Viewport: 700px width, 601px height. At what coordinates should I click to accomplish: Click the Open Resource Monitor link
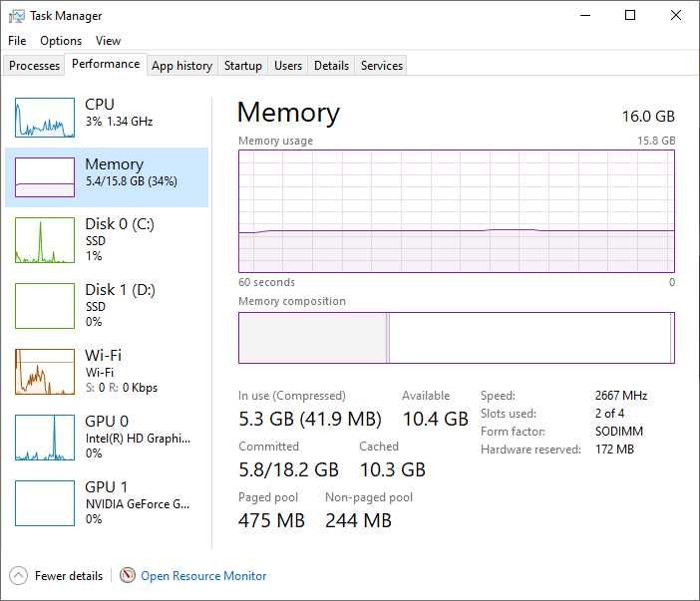click(x=203, y=576)
